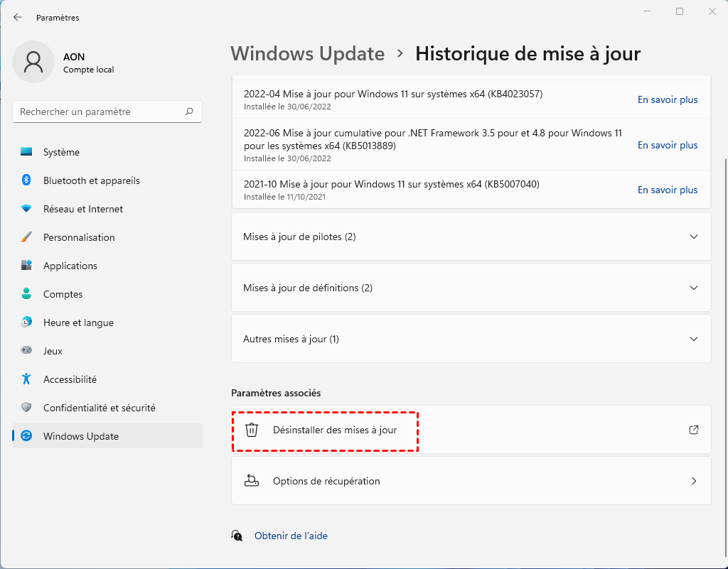Screen dimensions: 728x569
Task: Expand Mises à jour de pilotes
Action: tap(694, 237)
